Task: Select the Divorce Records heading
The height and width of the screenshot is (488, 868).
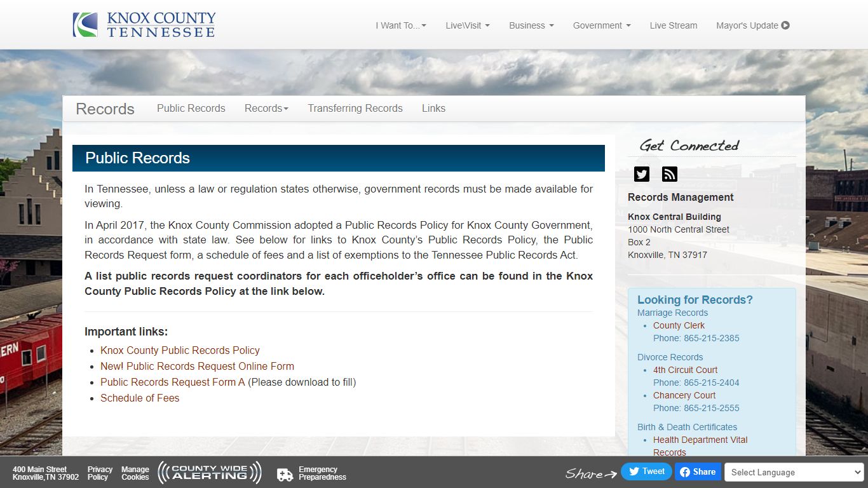Action: 670,357
